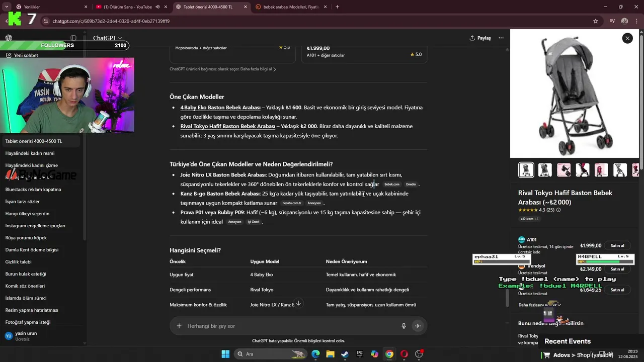This screenshot has width=644, height=362.
Task: Select the fifth red stroller thumbnail
Action: [x=601, y=170]
